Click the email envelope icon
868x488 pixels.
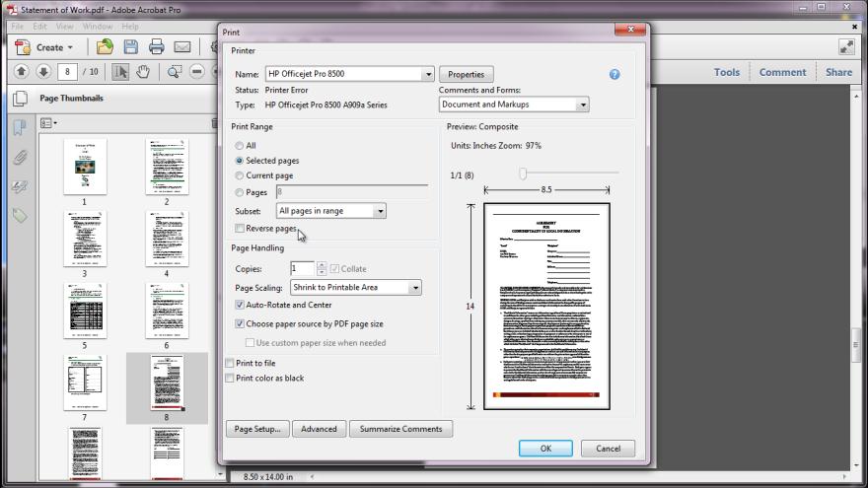(182, 47)
